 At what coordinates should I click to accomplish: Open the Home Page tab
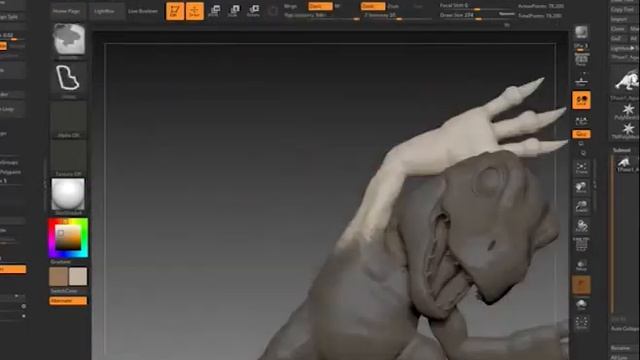[66, 11]
